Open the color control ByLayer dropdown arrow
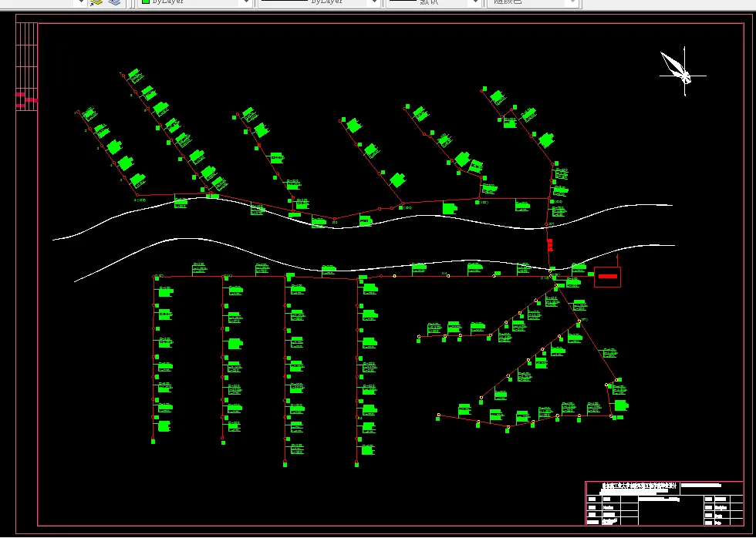Image resolution: width=756 pixels, height=538 pixels. click(247, 2)
